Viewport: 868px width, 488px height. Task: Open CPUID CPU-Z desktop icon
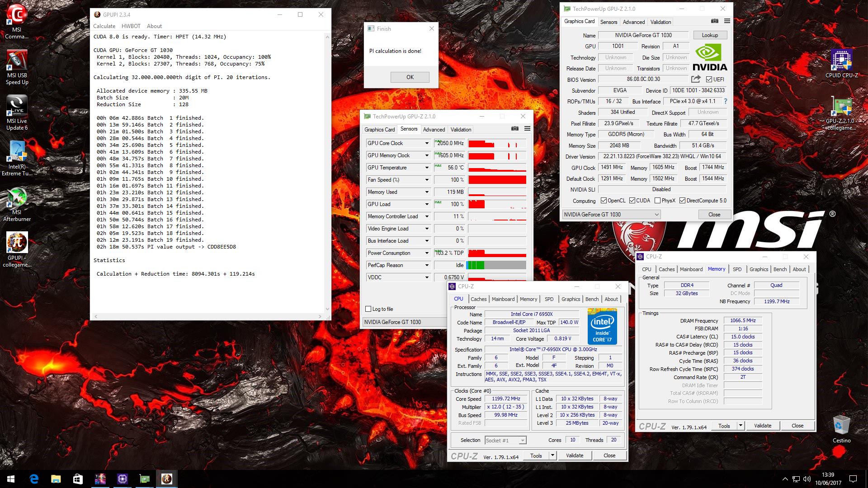click(841, 64)
